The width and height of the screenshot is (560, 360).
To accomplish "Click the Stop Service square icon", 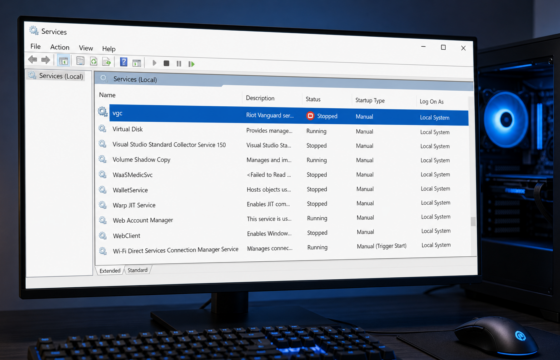I will coord(166,63).
